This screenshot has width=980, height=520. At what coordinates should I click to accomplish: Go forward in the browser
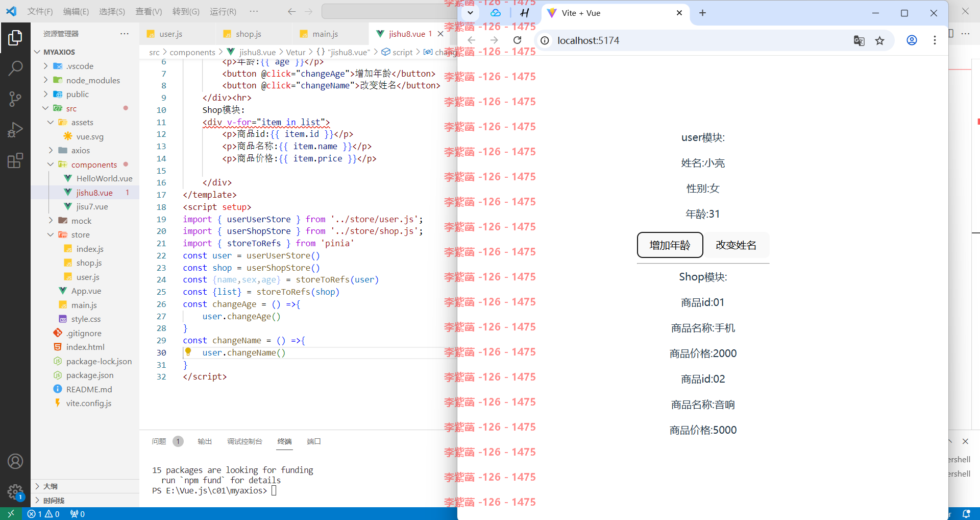coord(494,40)
